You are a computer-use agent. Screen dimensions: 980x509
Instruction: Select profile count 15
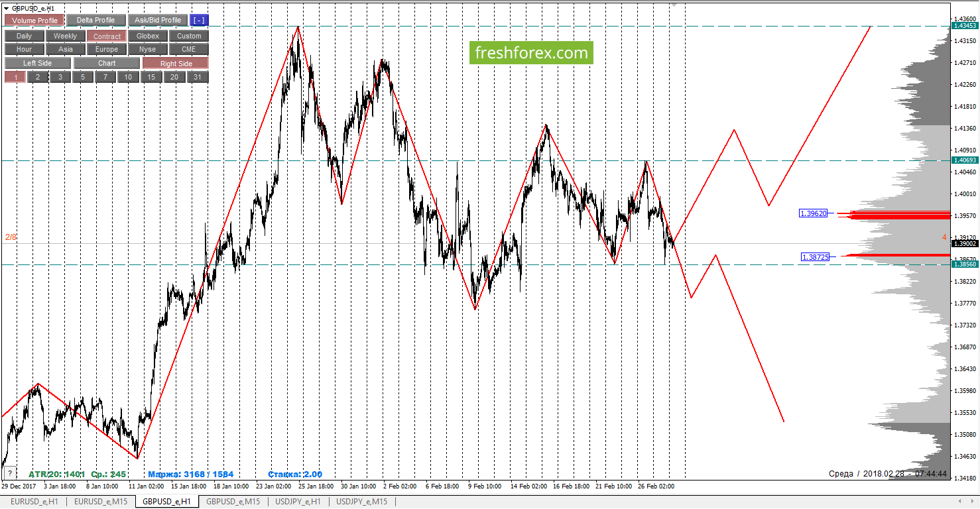pyautogui.click(x=151, y=77)
